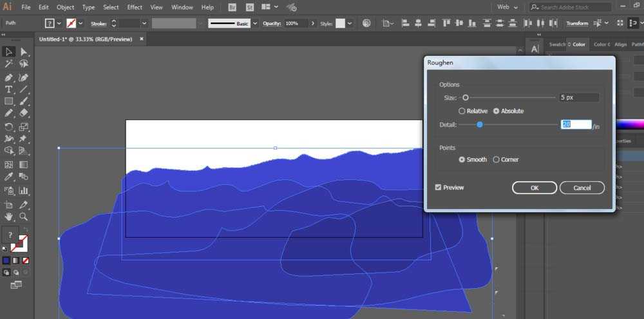
Task: Select the Rectangle tool
Action: click(x=9, y=101)
